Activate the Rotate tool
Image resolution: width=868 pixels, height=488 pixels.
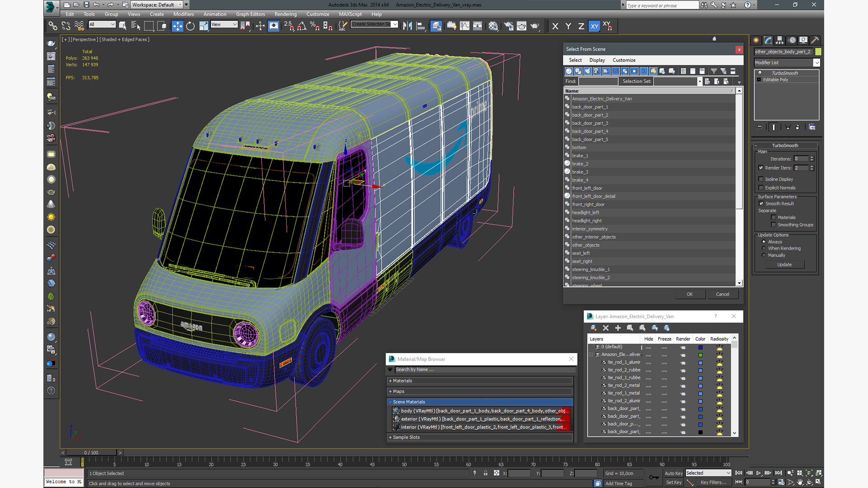pos(190,26)
